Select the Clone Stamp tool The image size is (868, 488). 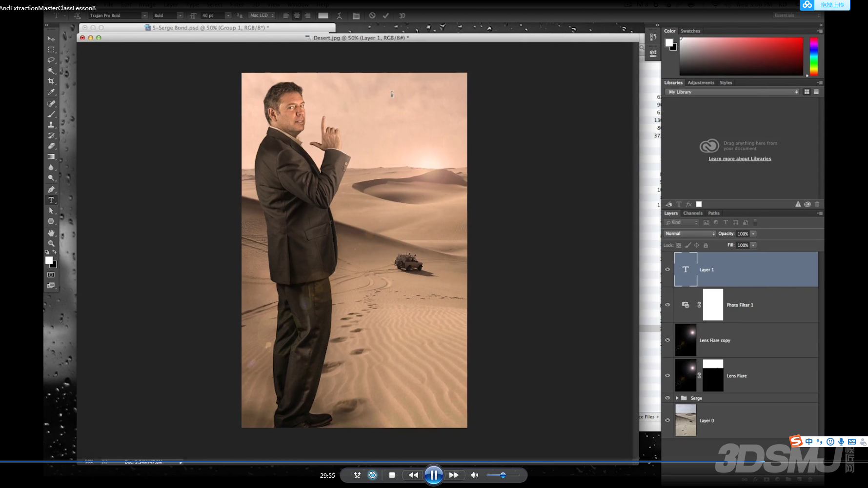[51, 125]
